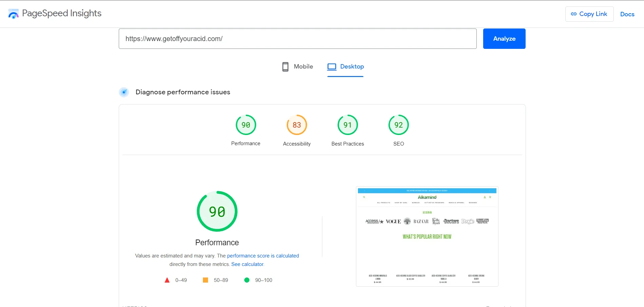
Task: Click the PageSpeed Insights logo icon
Action: pos(14,14)
